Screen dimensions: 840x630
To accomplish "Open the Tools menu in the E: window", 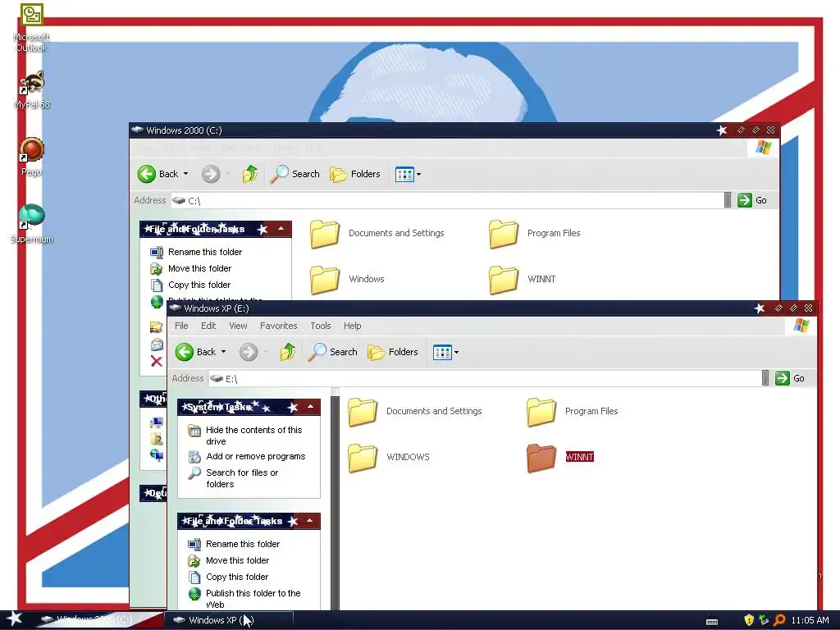I will coord(321,326).
